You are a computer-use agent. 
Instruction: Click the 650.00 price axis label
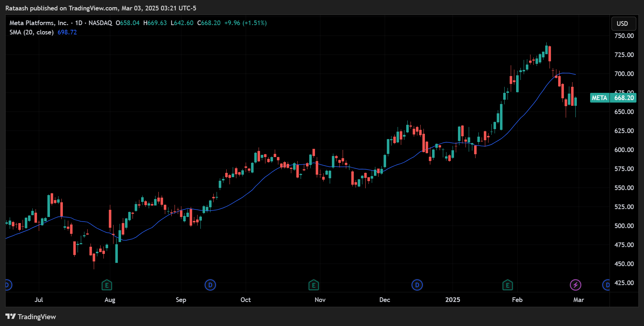pos(624,112)
